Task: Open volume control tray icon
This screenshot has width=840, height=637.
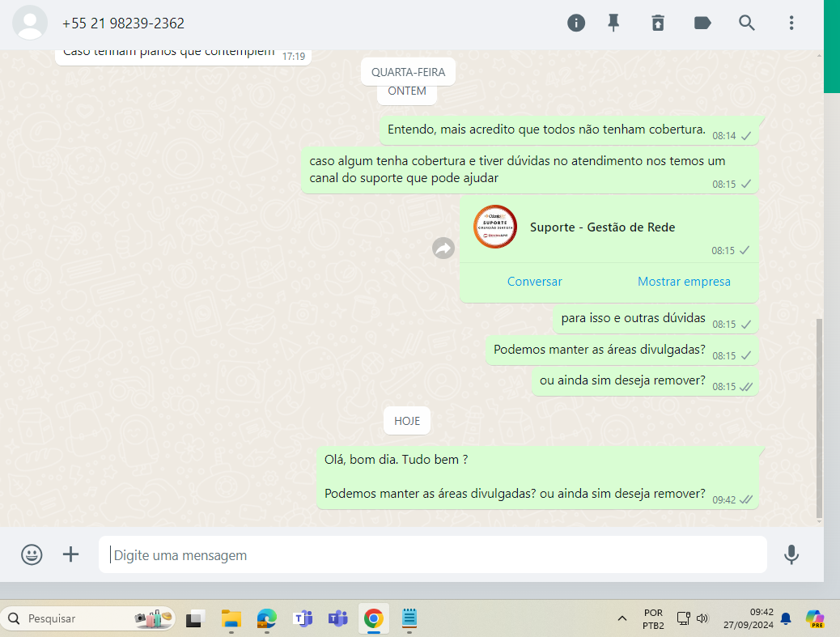Action: (702, 618)
